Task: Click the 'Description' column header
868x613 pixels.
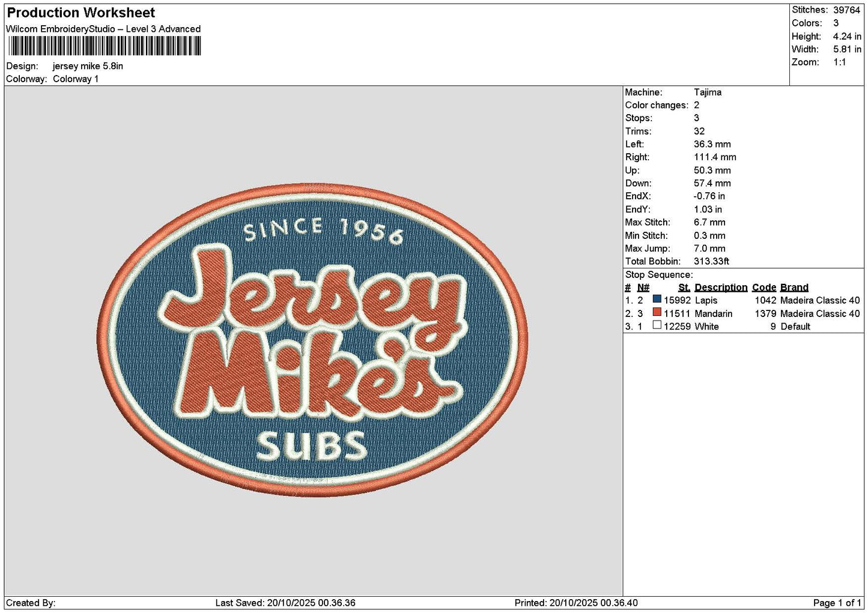Action: coord(721,288)
